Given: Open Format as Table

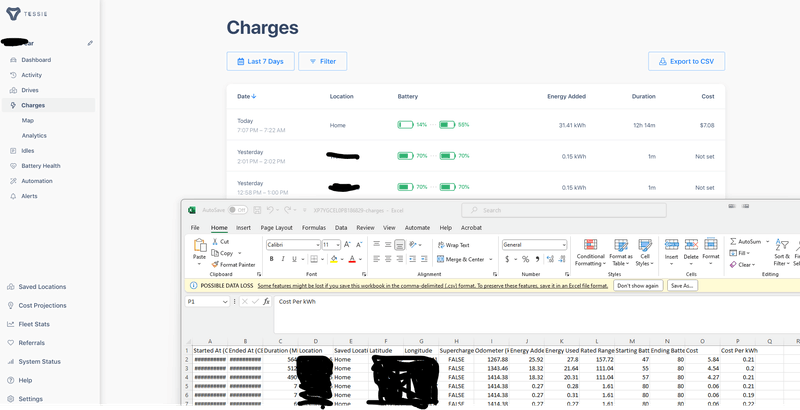Looking at the screenshot, I should click(x=621, y=252).
